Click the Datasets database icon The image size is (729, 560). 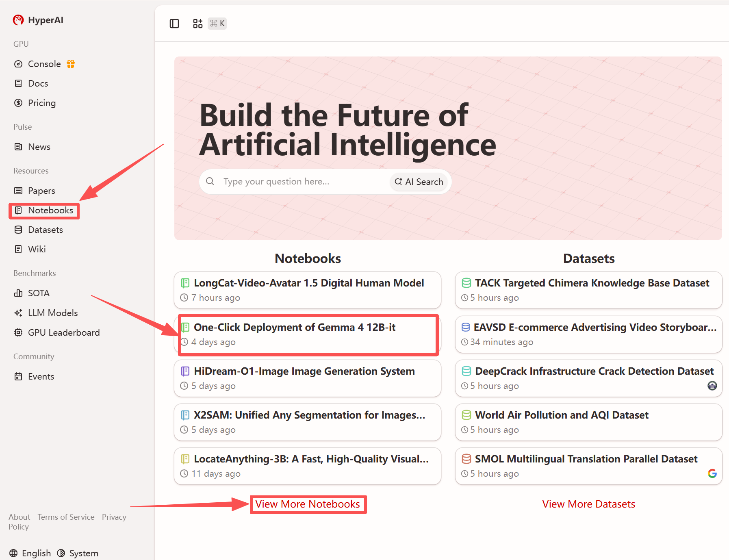click(x=18, y=230)
